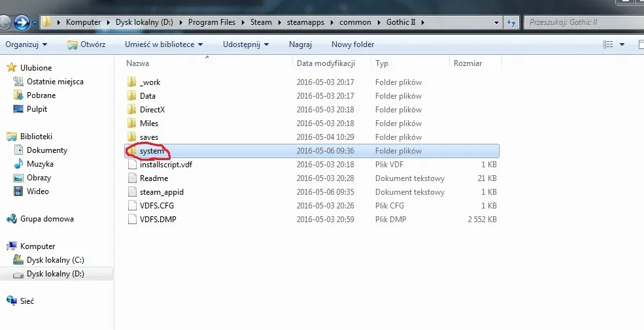The width and height of the screenshot is (644, 330).
Task: Select the VDFS.CFG file icon
Action: (132, 206)
